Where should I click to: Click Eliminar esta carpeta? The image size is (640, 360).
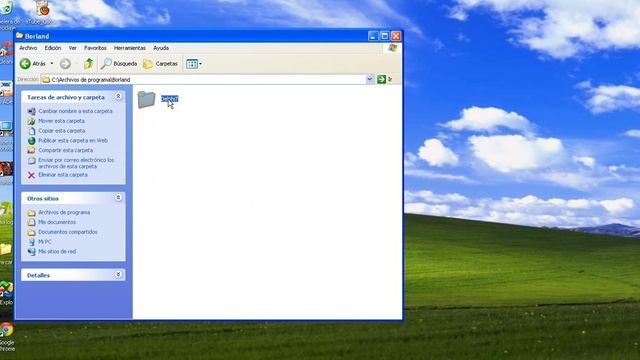click(63, 175)
